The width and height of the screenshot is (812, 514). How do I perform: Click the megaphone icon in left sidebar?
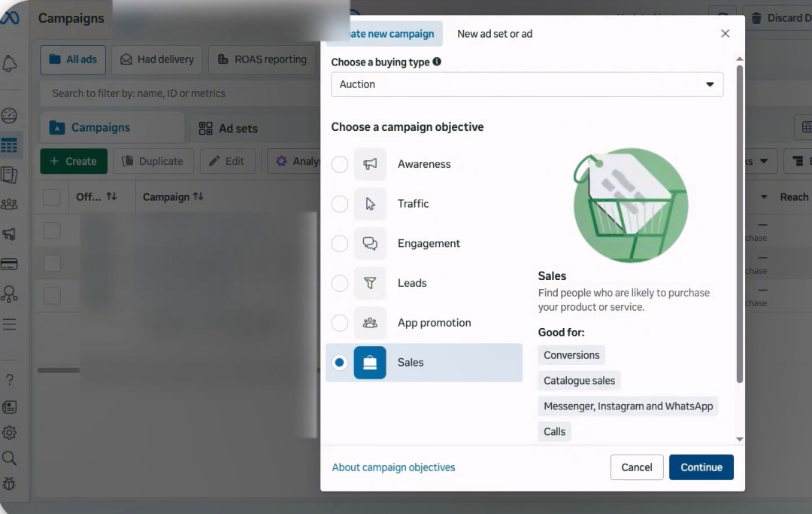pyautogui.click(x=9, y=234)
